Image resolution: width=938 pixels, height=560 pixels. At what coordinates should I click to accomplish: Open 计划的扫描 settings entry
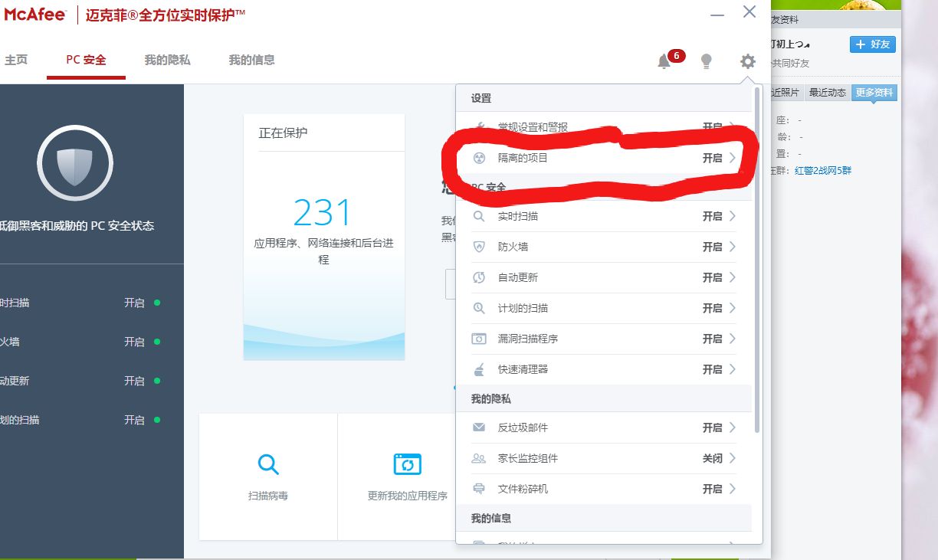coord(604,308)
